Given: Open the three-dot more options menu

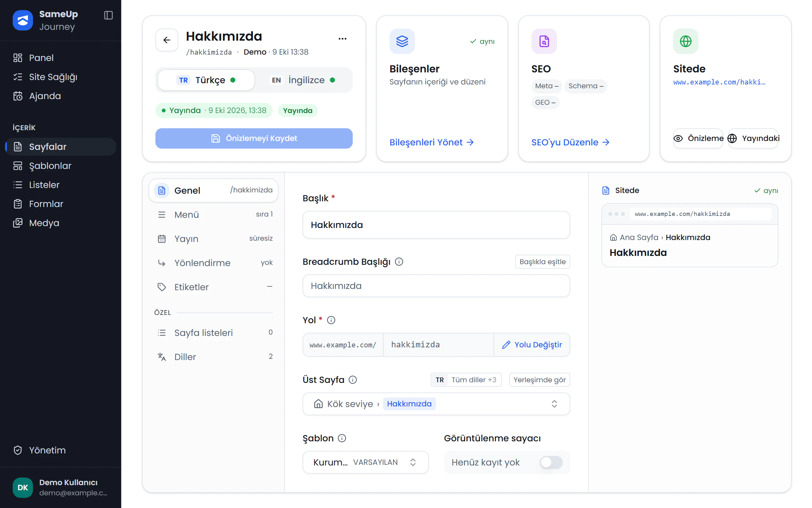Looking at the screenshot, I should click(x=342, y=39).
